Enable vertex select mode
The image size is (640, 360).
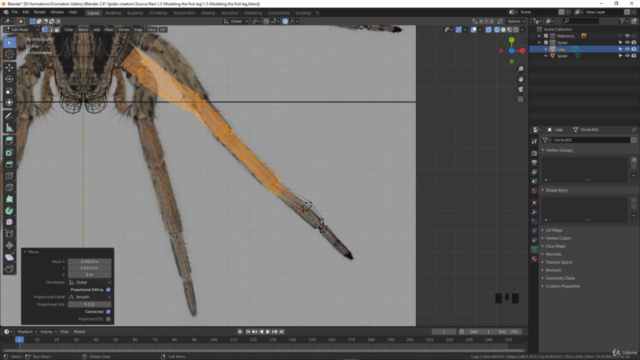45,30
